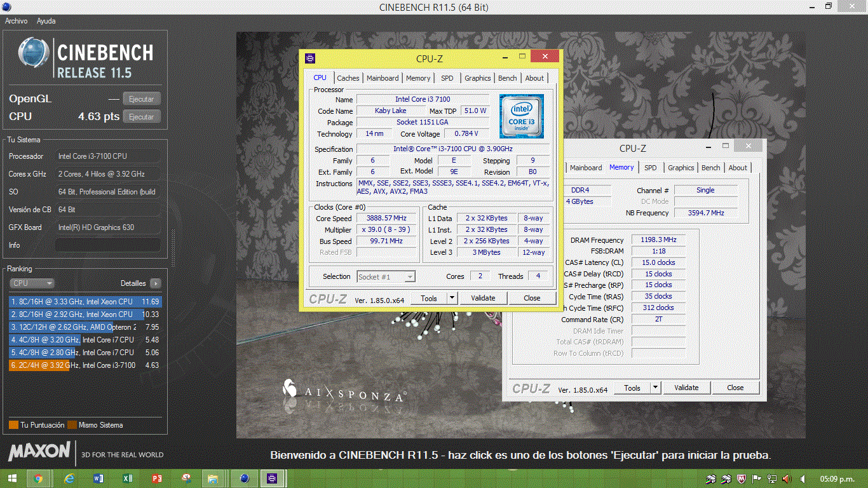Click the DRAM Frequency value 1198.3 MHz
Screen dimensions: 868x488
pyautogui.click(x=658, y=240)
